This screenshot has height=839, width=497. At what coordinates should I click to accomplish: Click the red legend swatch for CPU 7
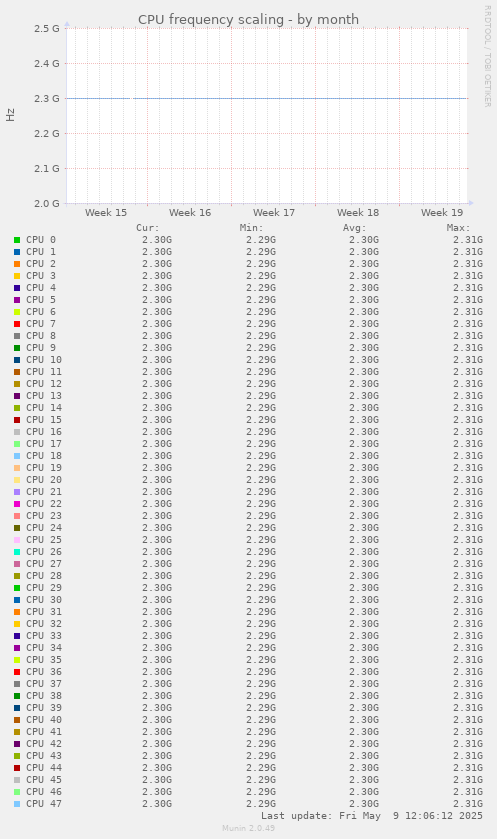pyautogui.click(x=17, y=324)
